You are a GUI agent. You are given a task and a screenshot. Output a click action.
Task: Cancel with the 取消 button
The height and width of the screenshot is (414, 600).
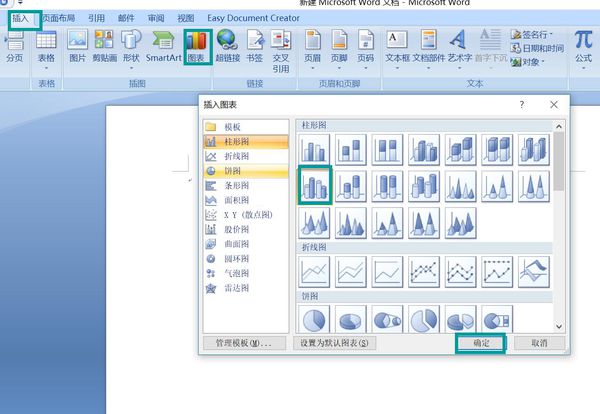pos(540,343)
